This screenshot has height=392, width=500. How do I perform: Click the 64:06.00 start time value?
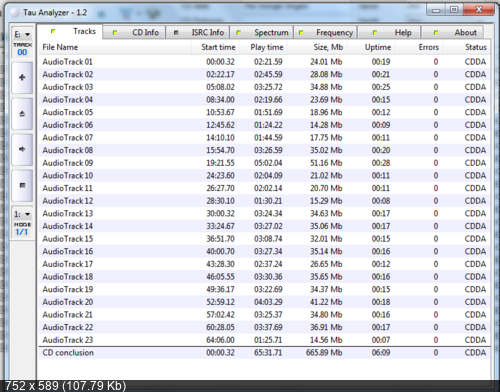point(220,340)
